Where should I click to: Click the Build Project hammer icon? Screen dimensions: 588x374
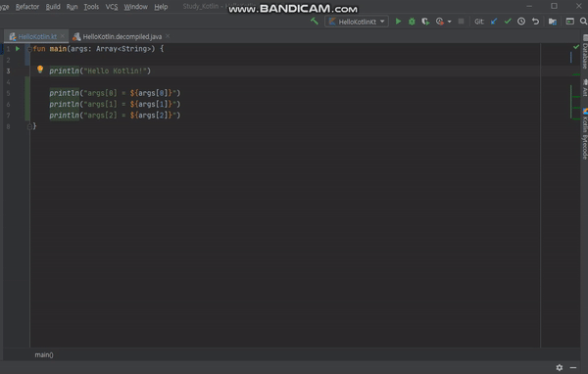pos(315,22)
